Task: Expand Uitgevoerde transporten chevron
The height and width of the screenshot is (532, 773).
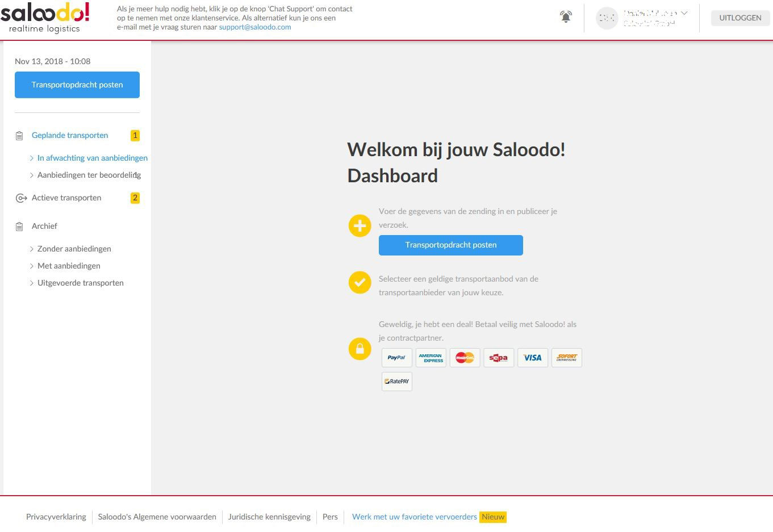Action: click(32, 283)
